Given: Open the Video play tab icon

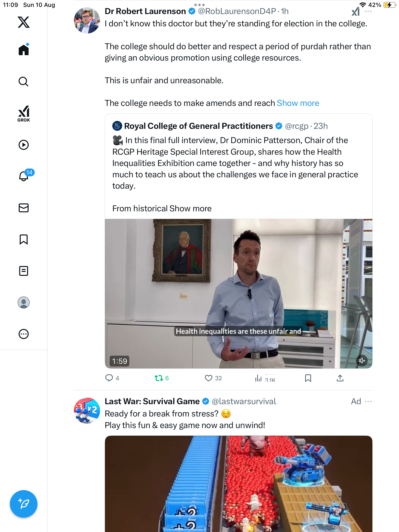Looking at the screenshot, I should pos(24,145).
